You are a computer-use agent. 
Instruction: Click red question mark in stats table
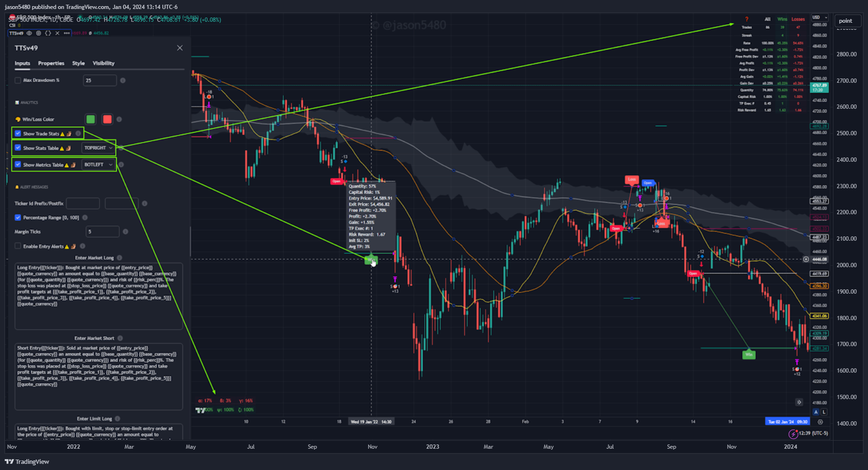click(x=747, y=19)
